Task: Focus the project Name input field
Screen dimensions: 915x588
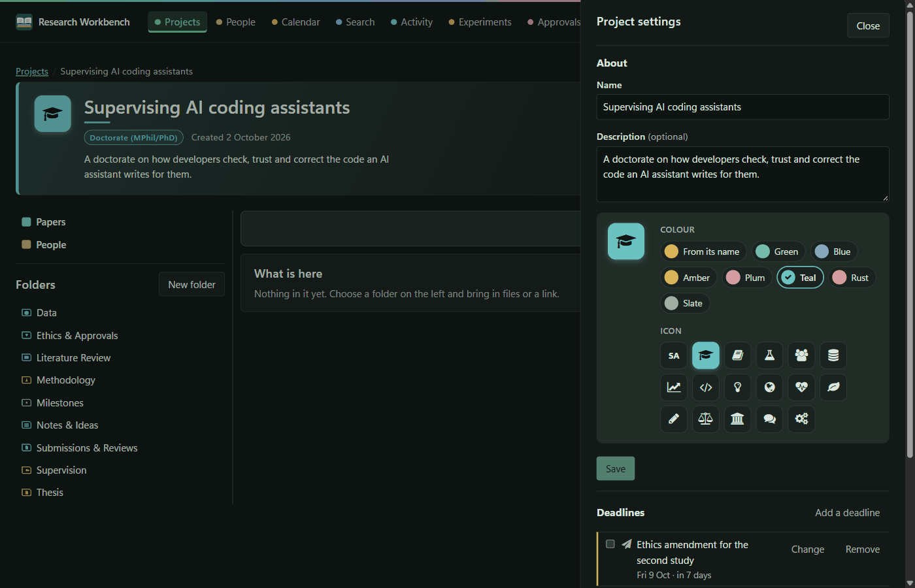Action: click(x=742, y=107)
